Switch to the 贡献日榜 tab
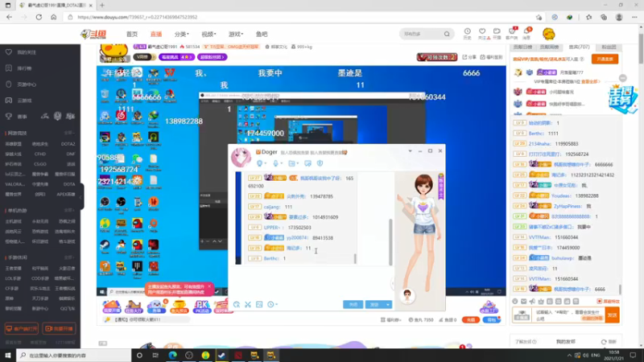Viewport: 644px width, 362px height. tap(522, 47)
